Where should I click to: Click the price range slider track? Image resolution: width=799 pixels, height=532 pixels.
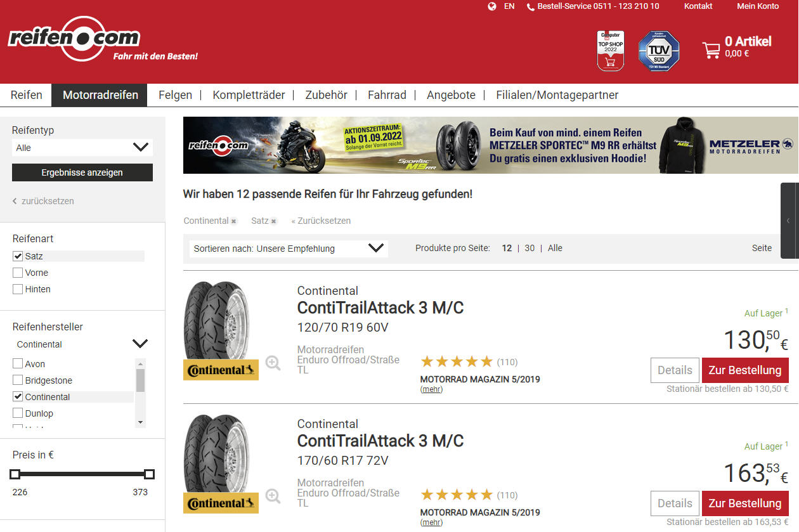tap(82, 474)
